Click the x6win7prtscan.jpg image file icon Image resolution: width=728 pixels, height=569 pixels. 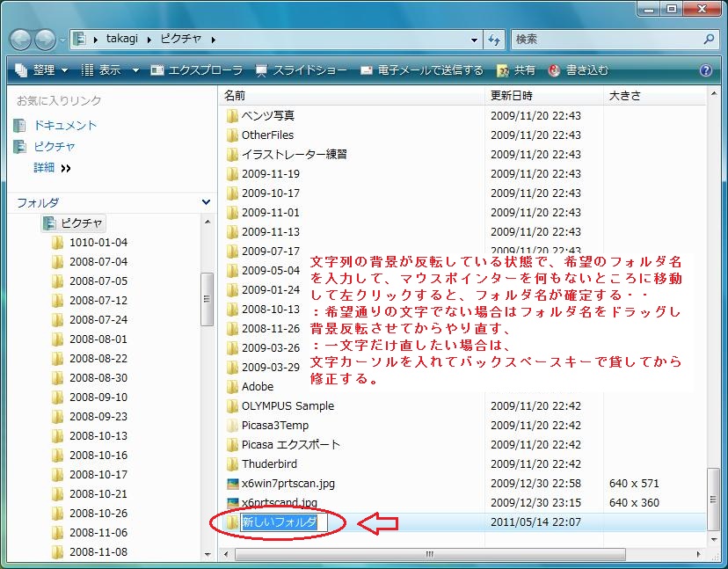pyautogui.click(x=232, y=484)
